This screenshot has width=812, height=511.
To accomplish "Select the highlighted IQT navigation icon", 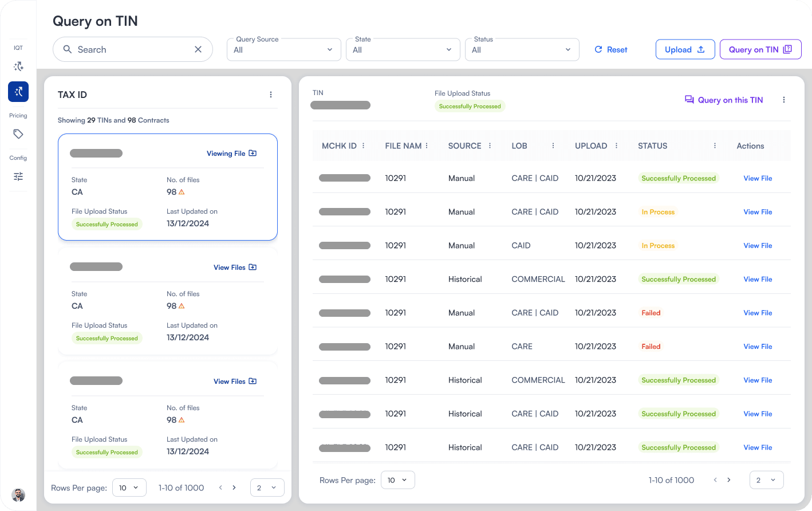I will pos(18,92).
